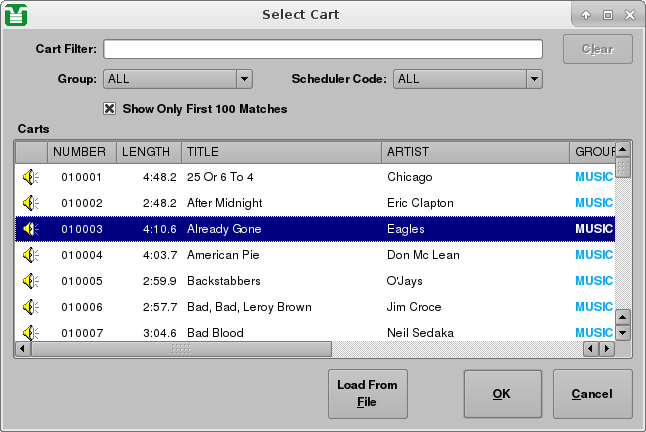Sort list by ARTIST column header

pyautogui.click(x=475, y=152)
